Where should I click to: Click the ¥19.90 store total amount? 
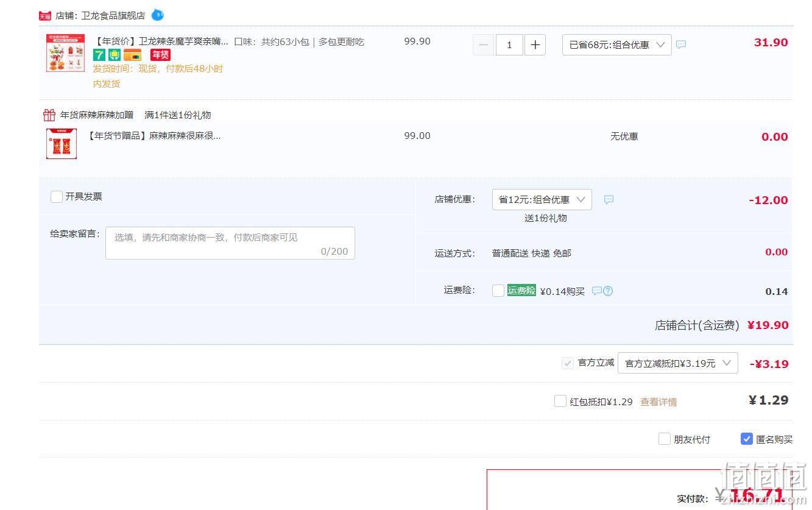click(768, 325)
